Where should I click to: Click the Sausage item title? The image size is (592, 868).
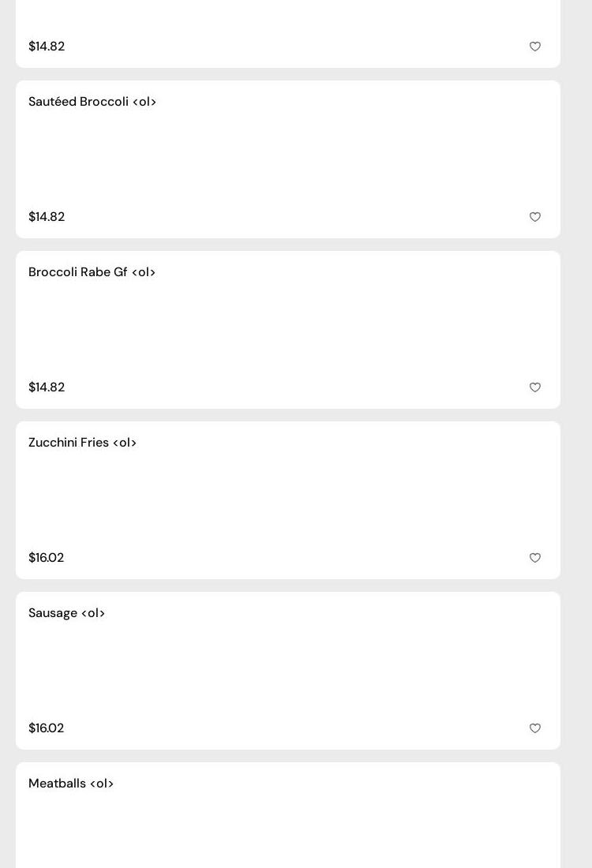click(x=66, y=613)
